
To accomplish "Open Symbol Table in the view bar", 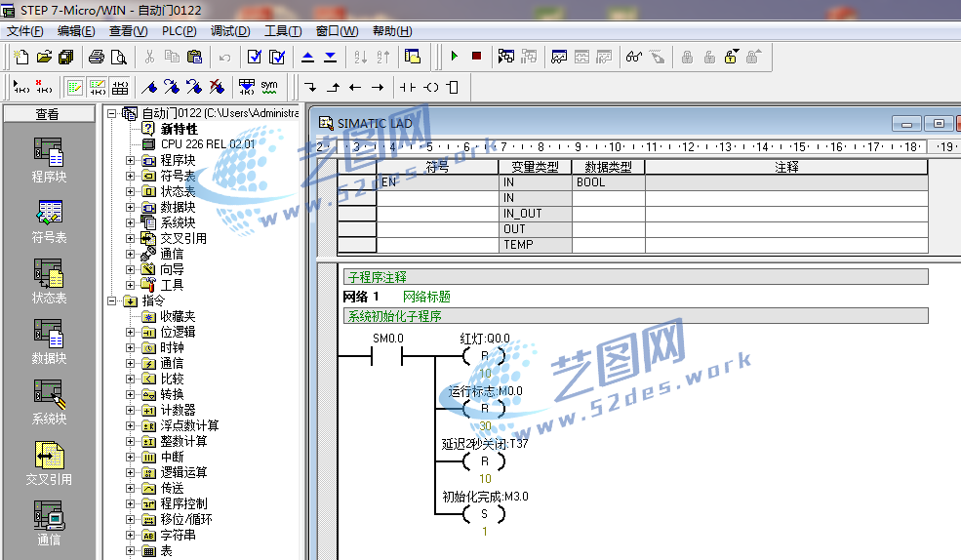I will (x=49, y=221).
